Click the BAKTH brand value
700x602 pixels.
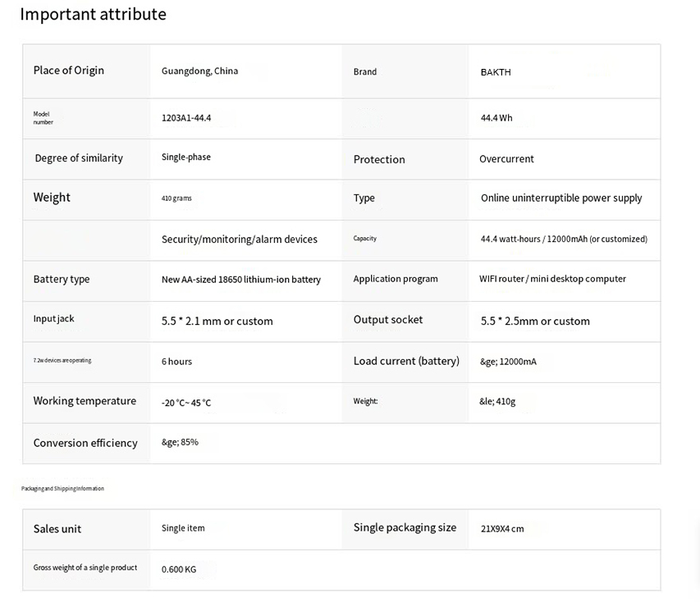(x=496, y=72)
